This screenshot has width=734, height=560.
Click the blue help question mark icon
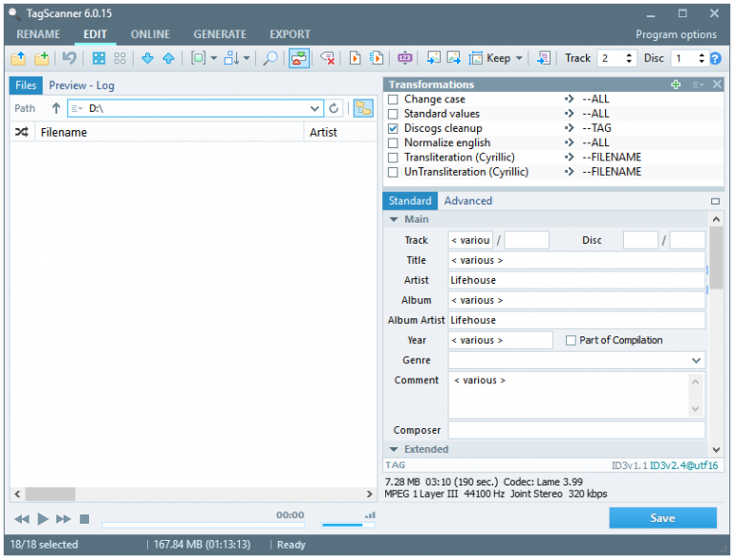pos(715,58)
